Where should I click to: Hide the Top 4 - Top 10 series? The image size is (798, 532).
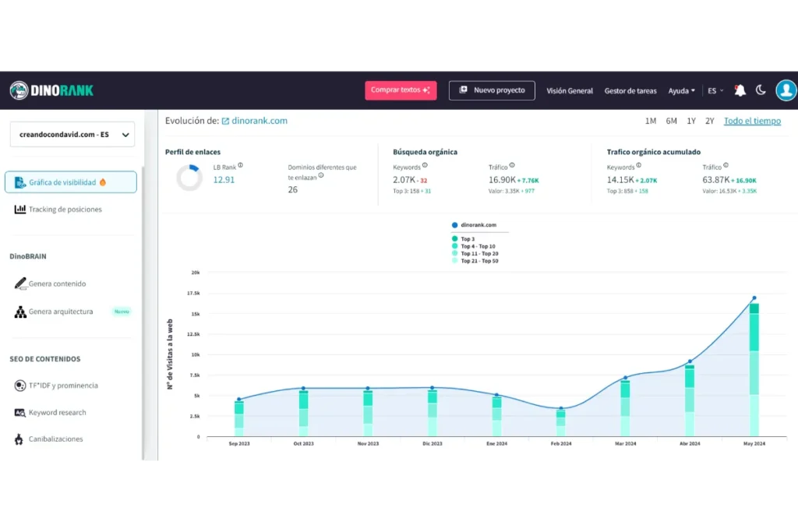[477, 246]
